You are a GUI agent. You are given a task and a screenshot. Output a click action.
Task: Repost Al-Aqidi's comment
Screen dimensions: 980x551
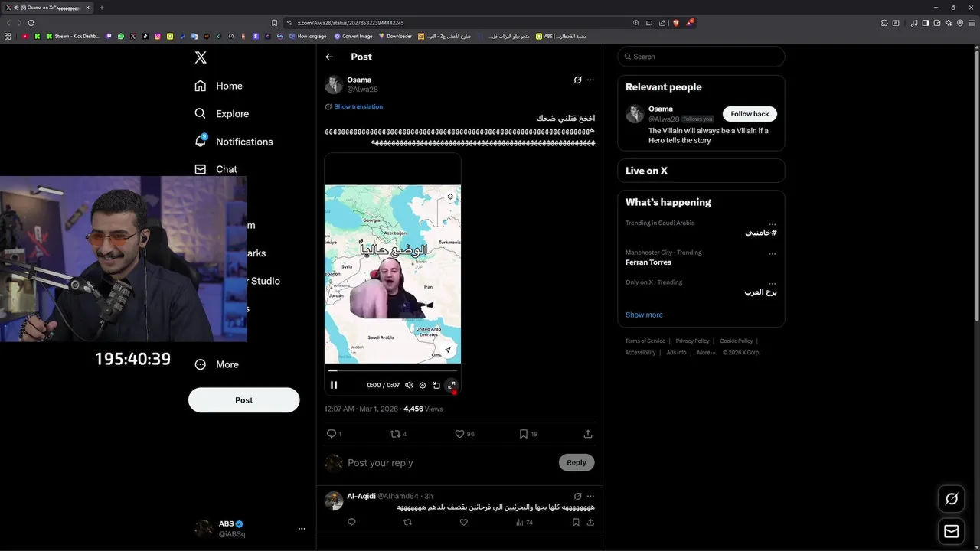pos(407,522)
